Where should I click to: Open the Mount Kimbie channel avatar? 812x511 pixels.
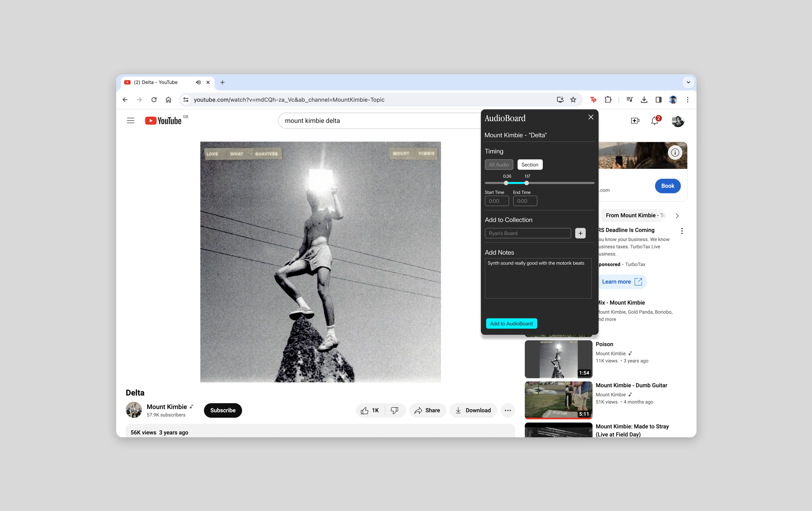[134, 410]
